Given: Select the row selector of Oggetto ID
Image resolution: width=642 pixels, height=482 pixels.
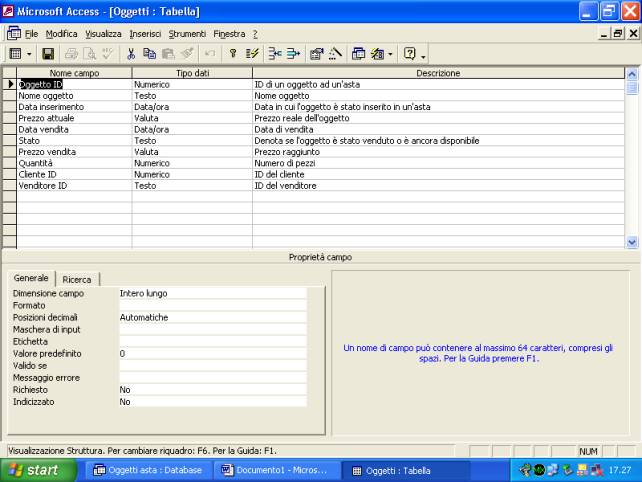Looking at the screenshot, I should click(9, 84).
